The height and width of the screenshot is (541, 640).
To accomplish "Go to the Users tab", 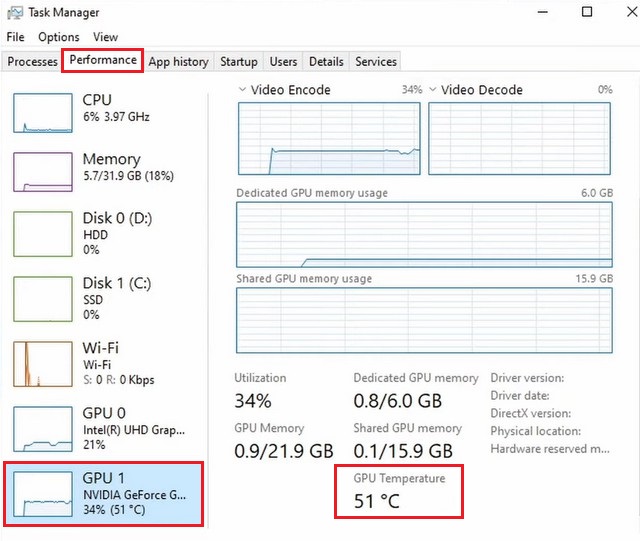I will pos(283,62).
